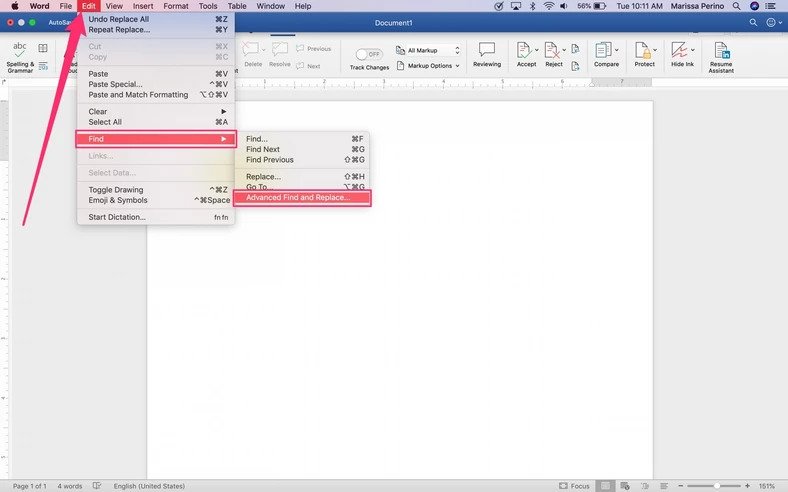Image resolution: width=788 pixels, height=492 pixels.
Task: Click the battery status icon
Action: [600, 6]
